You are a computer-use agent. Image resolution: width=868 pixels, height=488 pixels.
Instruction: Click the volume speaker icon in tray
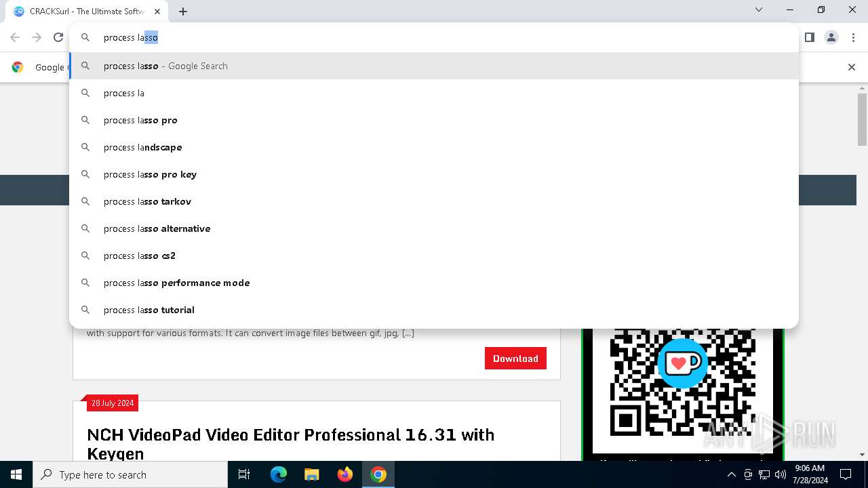(x=781, y=474)
